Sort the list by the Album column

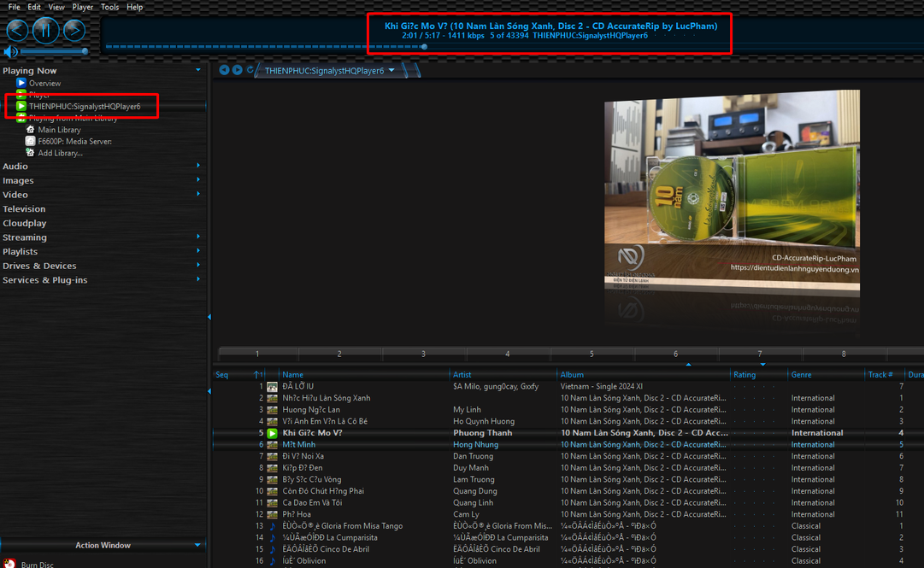click(572, 375)
